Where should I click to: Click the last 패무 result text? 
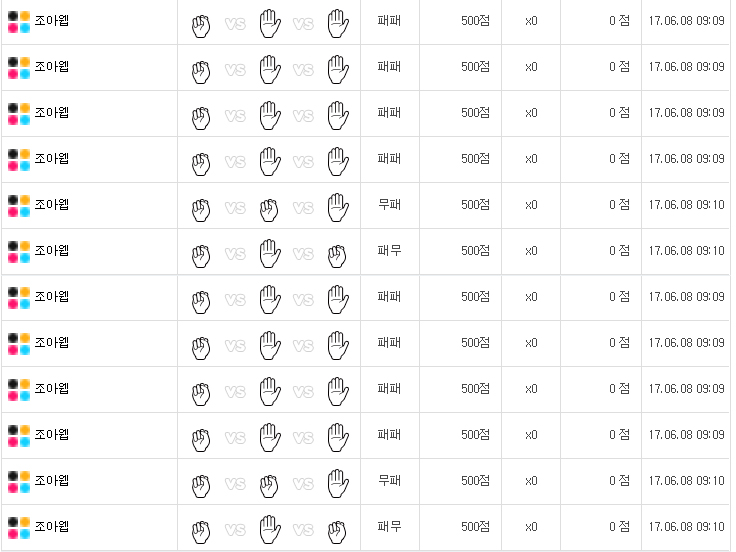tap(390, 526)
